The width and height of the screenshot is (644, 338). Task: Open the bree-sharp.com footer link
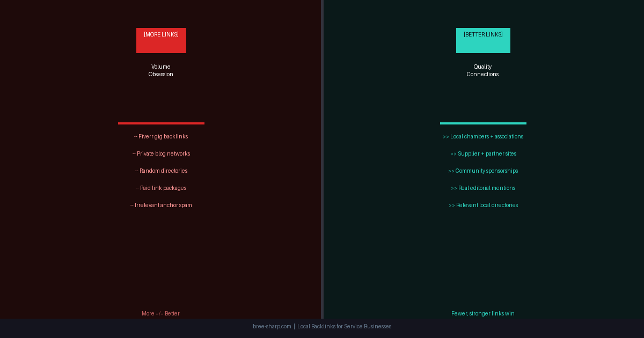[x=272, y=326]
